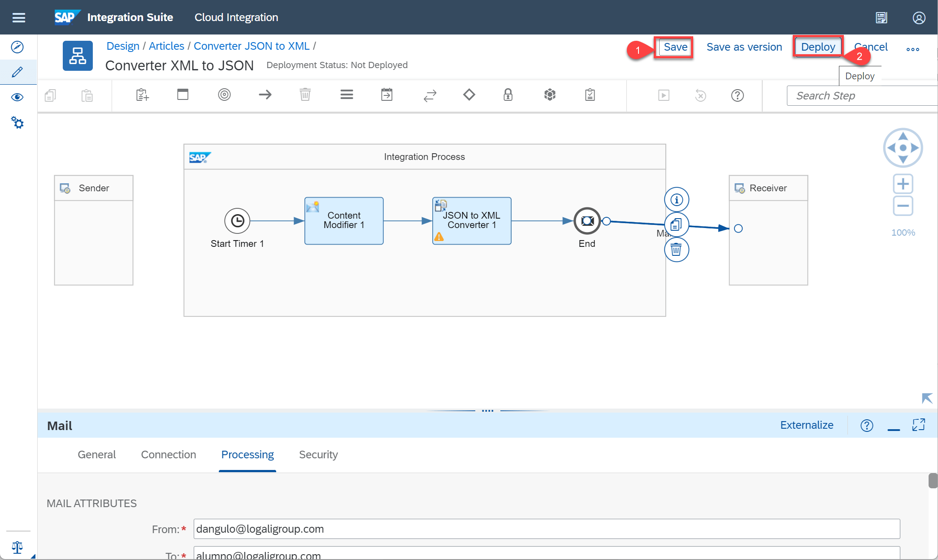The image size is (938, 560).
Task: Click the Save button
Action: pos(675,47)
